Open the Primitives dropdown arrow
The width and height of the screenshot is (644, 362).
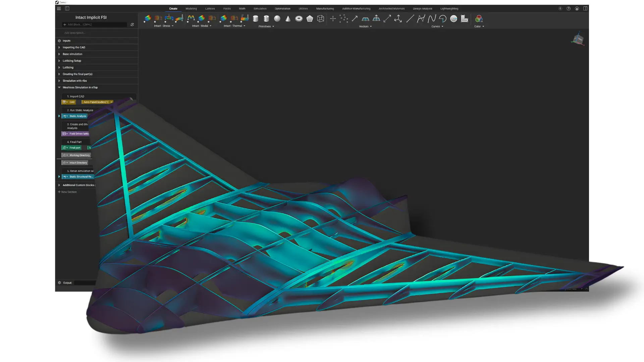click(x=273, y=26)
